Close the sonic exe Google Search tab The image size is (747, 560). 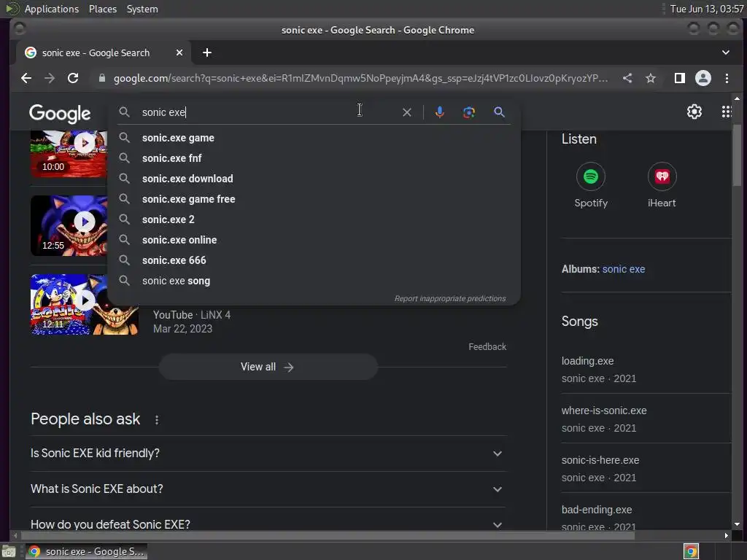tap(179, 52)
